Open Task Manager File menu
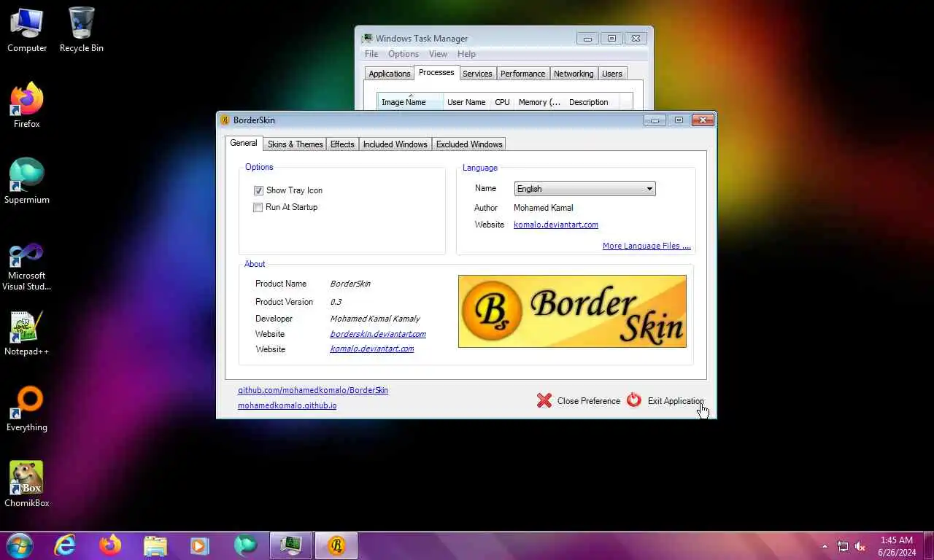This screenshot has height=560, width=934. click(371, 54)
